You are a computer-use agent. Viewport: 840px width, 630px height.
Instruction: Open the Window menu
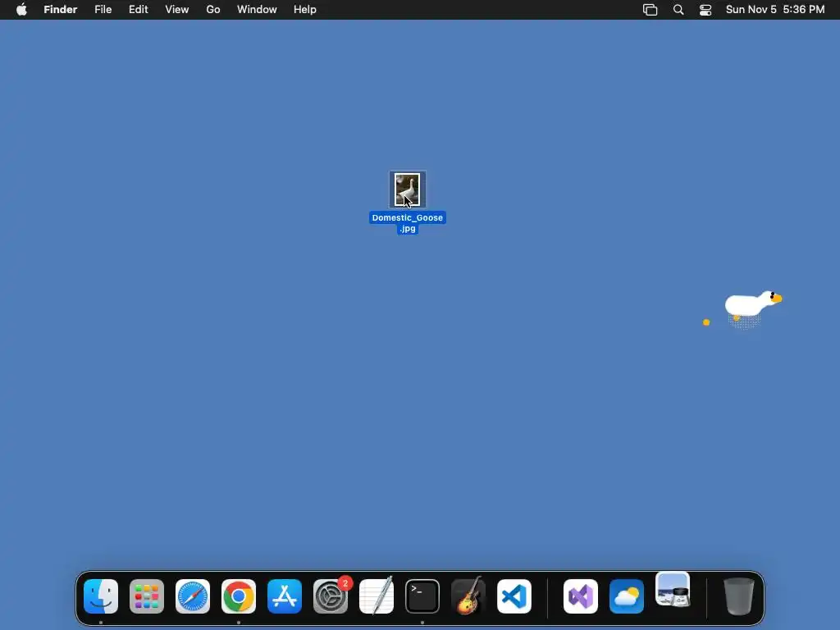(257, 10)
